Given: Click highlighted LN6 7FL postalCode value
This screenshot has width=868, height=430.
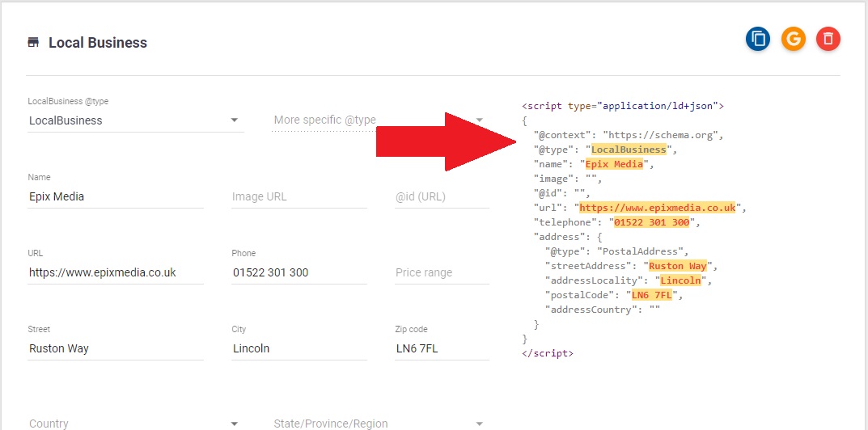Looking at the screenshot, I should click(x=651, y=295).
